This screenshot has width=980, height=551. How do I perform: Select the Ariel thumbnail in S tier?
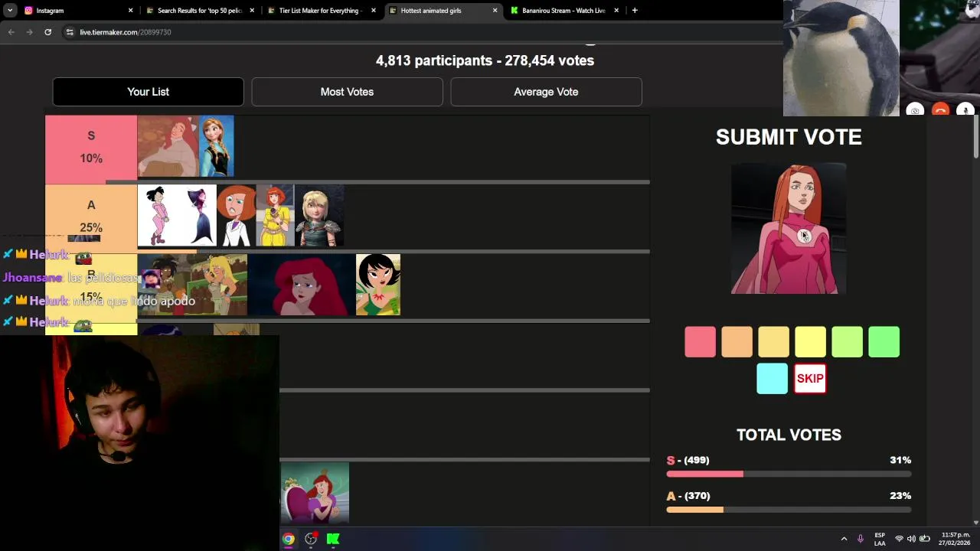(168, 146)
